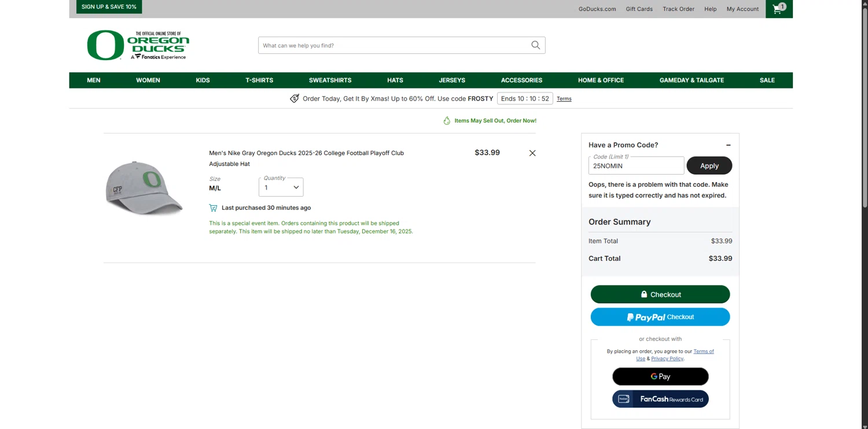Go to Oregon Ducks store logo
868x429 pixels.
point(138,46)
